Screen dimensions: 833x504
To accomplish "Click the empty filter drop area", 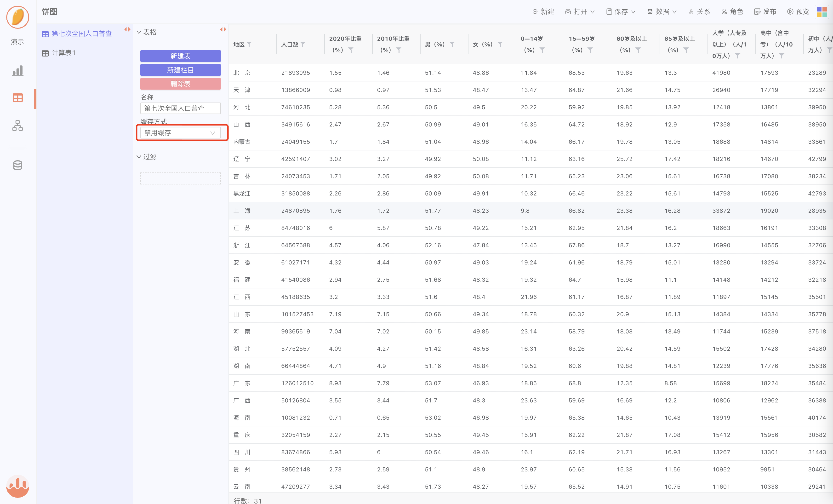I will 181,178.
